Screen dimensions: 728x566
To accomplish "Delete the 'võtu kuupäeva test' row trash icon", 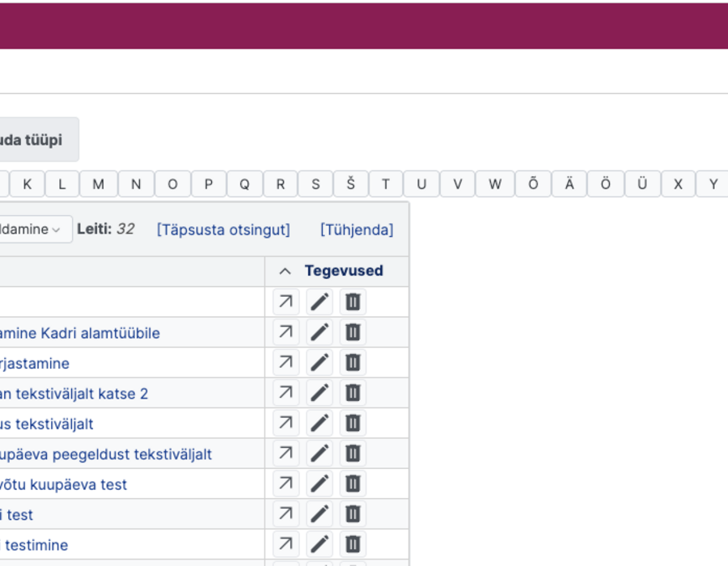I will (x=353, y=484).
